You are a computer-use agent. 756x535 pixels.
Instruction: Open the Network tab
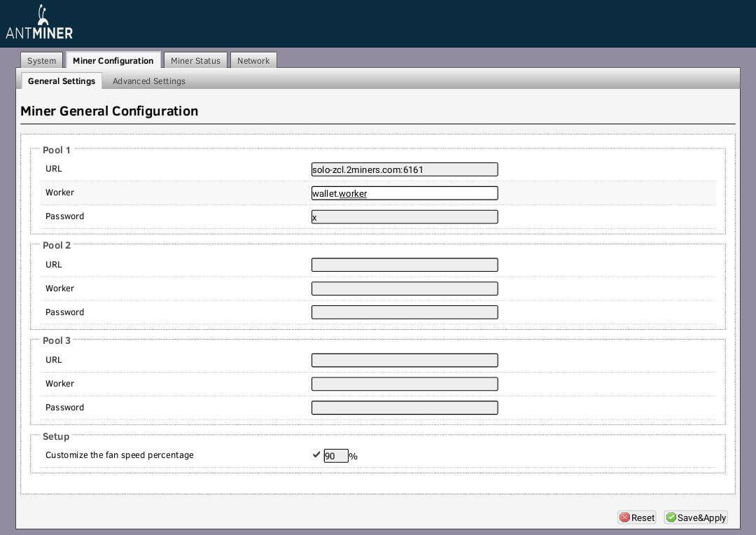point(253,61)
